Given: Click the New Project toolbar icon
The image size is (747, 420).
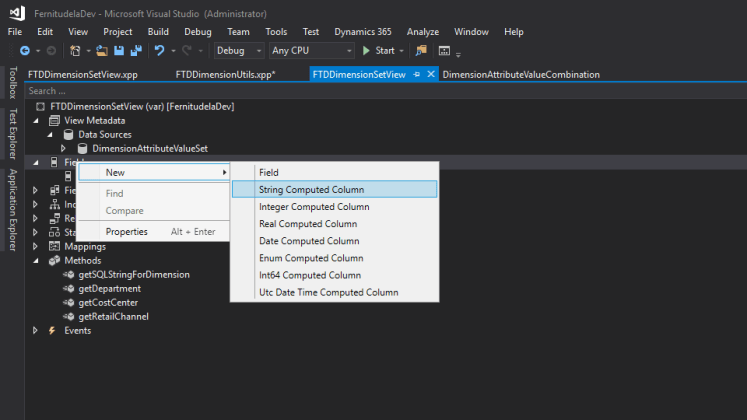Looking at the screenshot, I should (75, 50).
